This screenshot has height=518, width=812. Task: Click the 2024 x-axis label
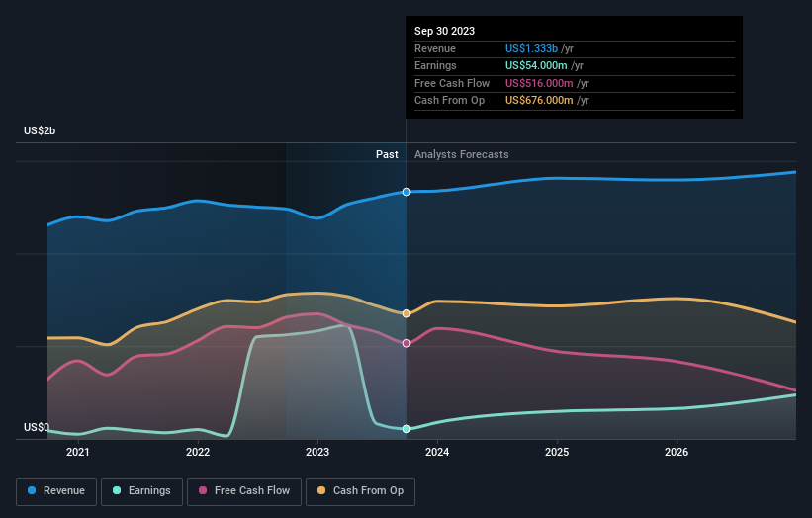437,452
